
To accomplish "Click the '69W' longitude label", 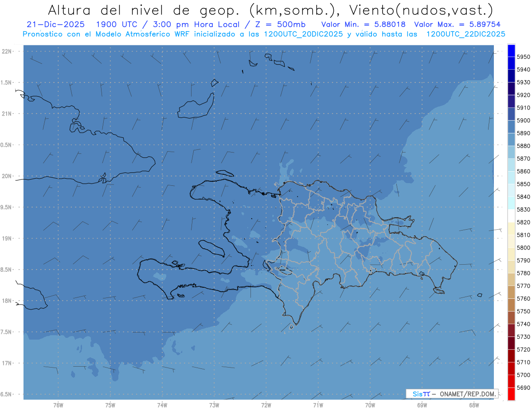I will [422, 405].
